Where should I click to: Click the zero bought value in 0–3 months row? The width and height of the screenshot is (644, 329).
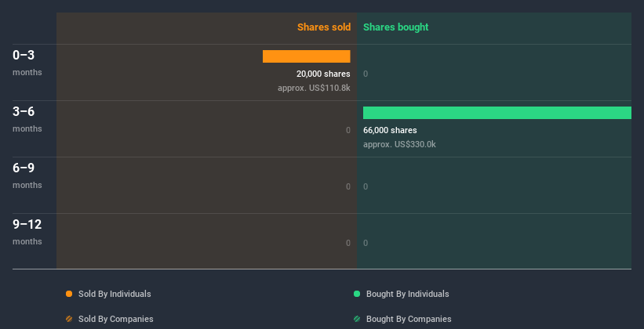[366, 74]
